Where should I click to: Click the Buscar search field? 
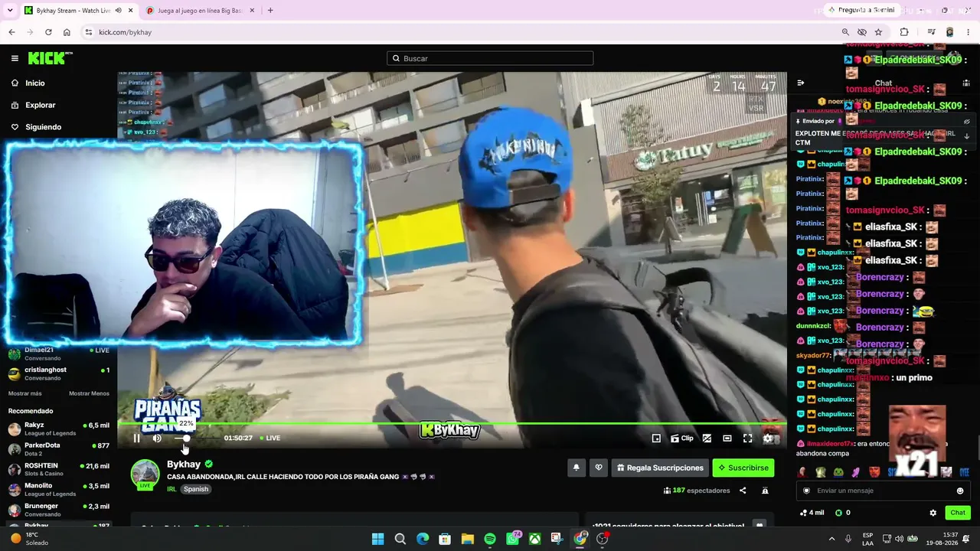pos(490,58)
